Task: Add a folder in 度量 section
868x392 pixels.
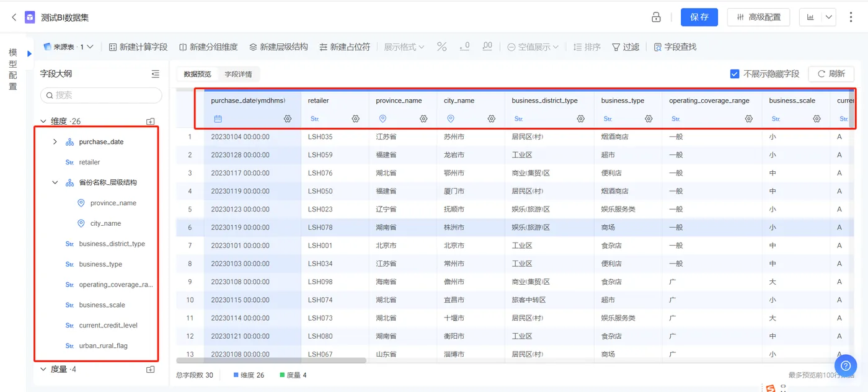Action: click(150, 370)
